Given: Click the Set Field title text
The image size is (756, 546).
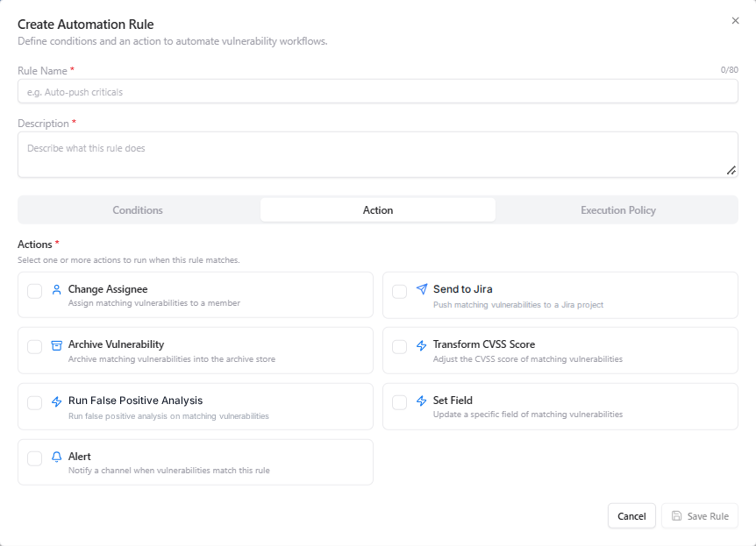Looking at the screenshot, I should click(453, 401).
